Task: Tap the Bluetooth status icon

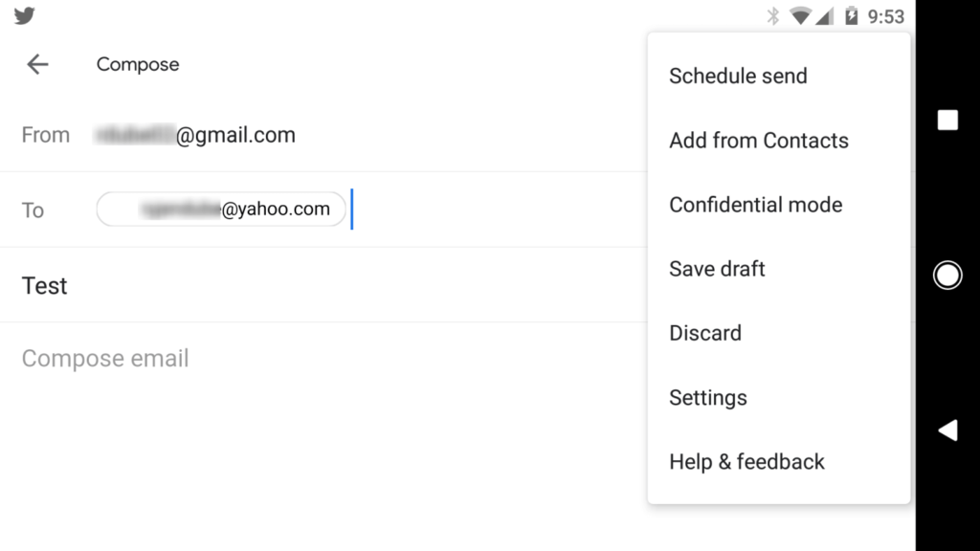Action: click(773, 16)
